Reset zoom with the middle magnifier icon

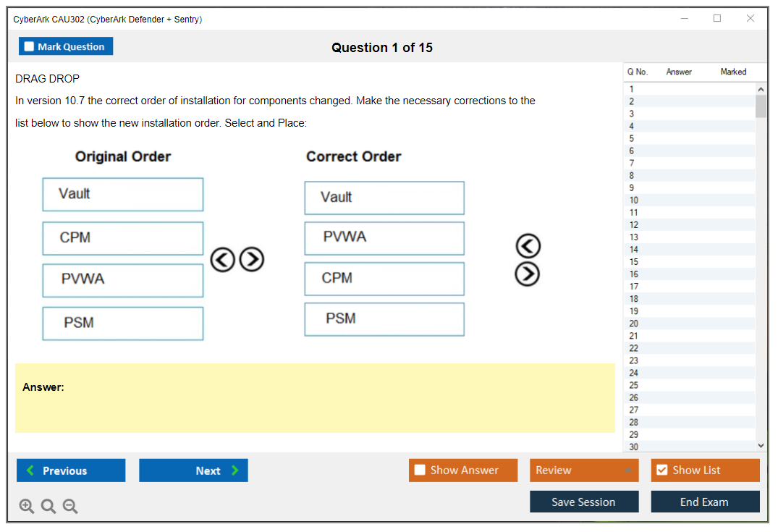(48, 507)
